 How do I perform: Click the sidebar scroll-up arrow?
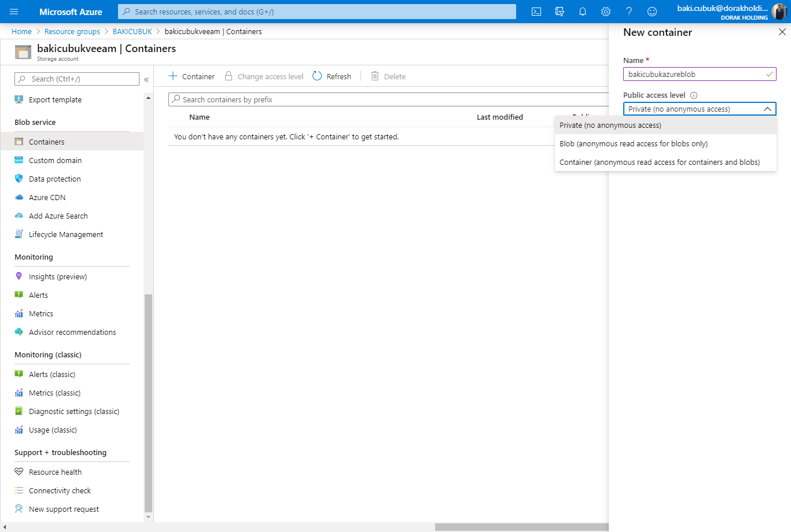[148, 98]
